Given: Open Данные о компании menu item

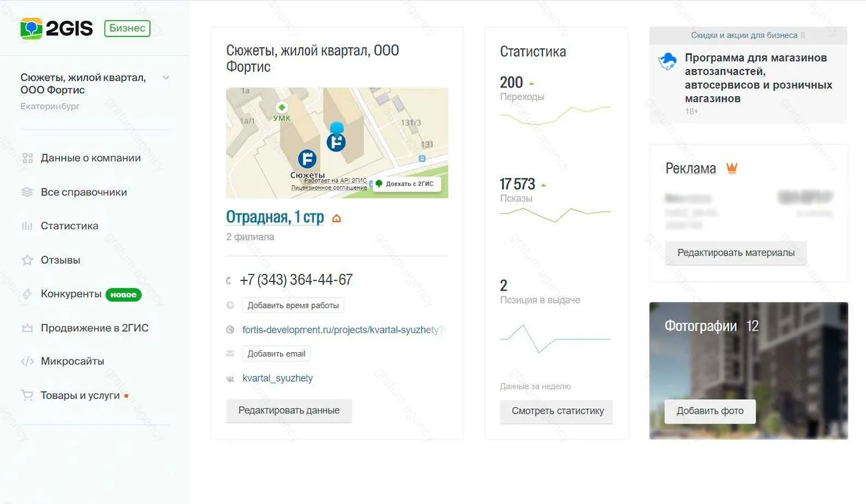Looking at the screenshot, I should (91, 158).
